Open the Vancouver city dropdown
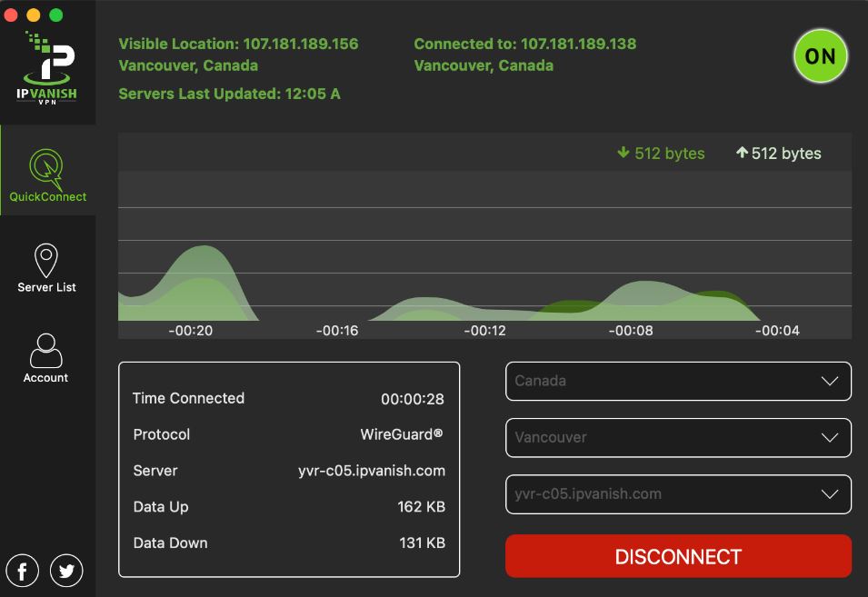 click(678, 437)
